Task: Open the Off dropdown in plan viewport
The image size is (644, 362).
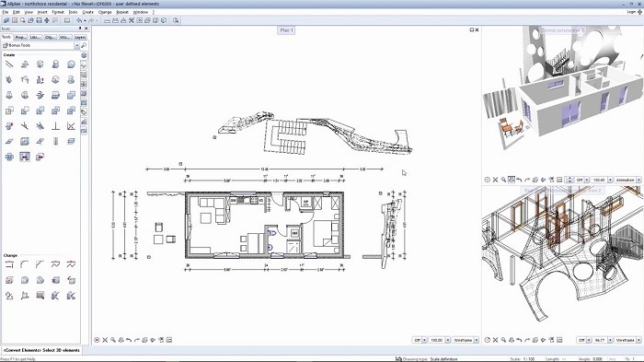Action: point(424,340)
